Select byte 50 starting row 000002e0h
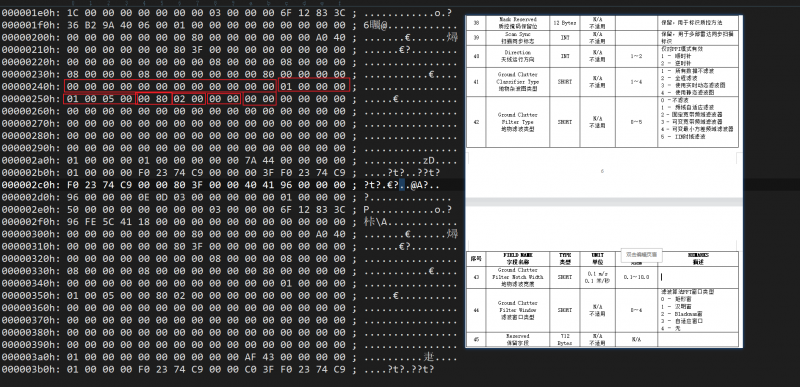 (x=73, y=209)
